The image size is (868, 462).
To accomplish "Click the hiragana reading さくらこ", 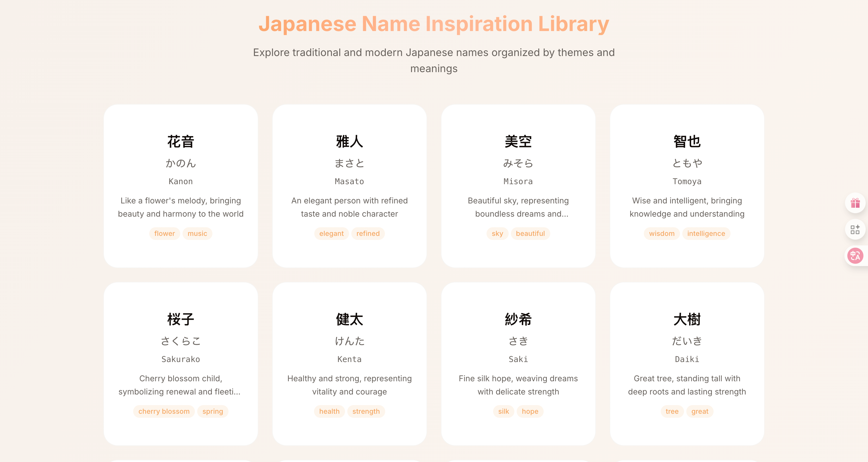I will pos(181,341).
